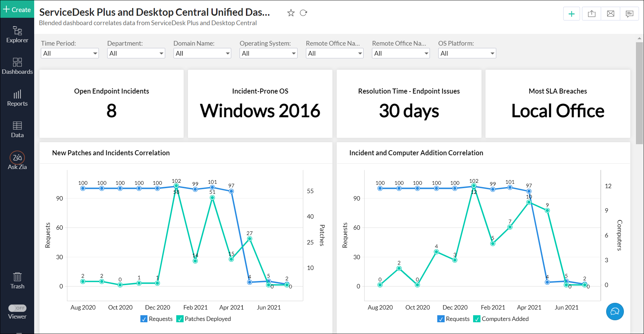
Task: Click the favorite star icon beside title
Action: (x=291, y=13)
